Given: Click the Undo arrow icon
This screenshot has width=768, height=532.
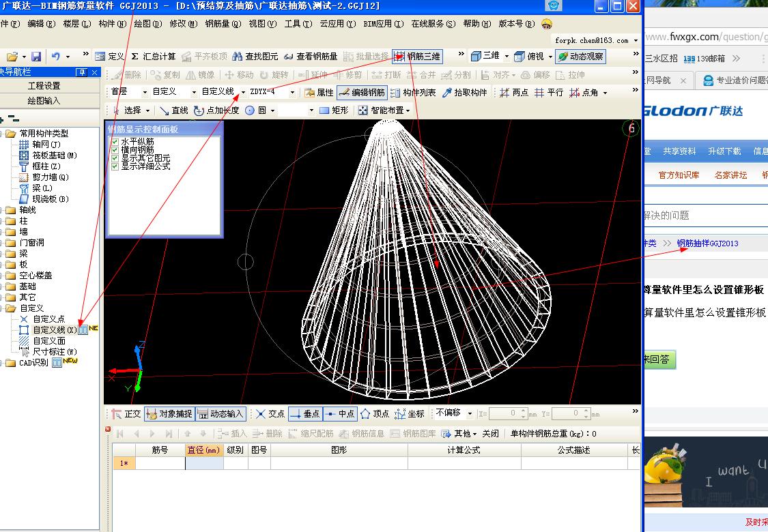Looking at the screenshot, I should 56,57.
